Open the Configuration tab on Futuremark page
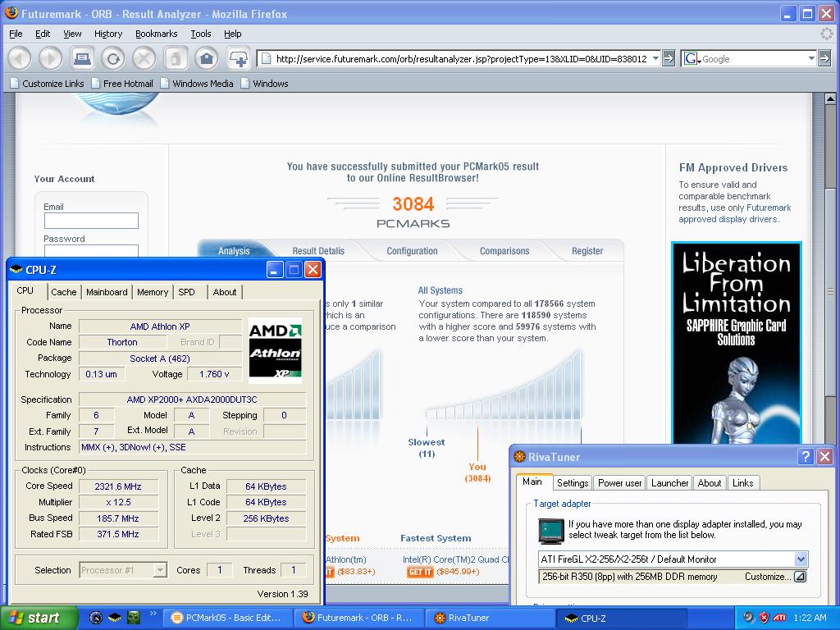The image size is (840, 630). [x=412, y=251]
